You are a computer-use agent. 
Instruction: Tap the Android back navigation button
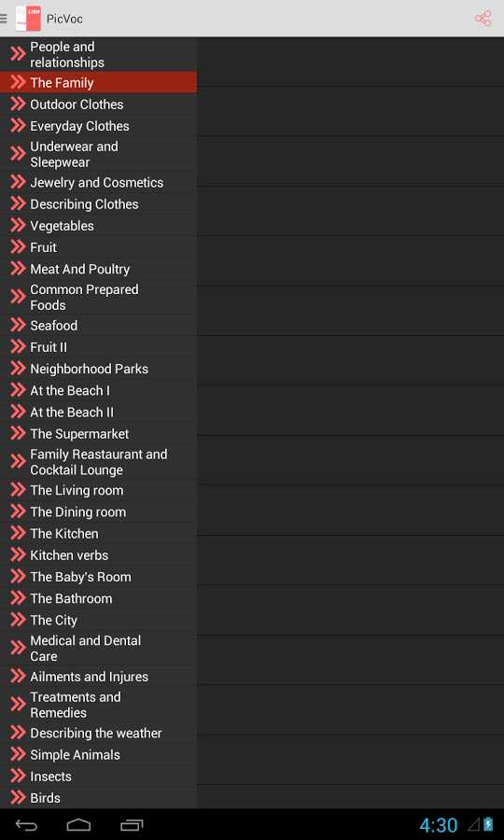pyautogui.click(x=26, y=825)
